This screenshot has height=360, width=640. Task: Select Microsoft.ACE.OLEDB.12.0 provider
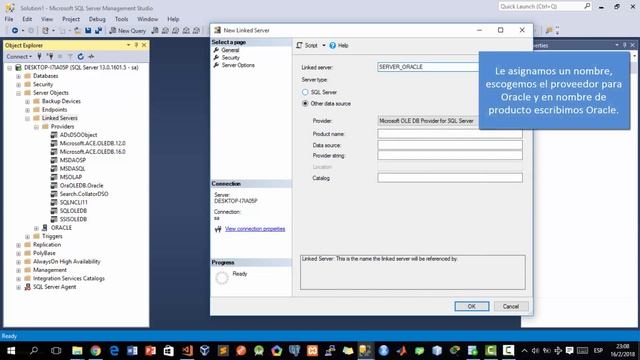93,143
